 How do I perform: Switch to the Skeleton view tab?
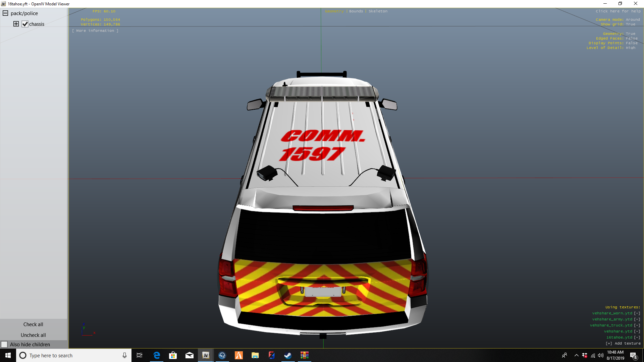click(x=378, y=11)
